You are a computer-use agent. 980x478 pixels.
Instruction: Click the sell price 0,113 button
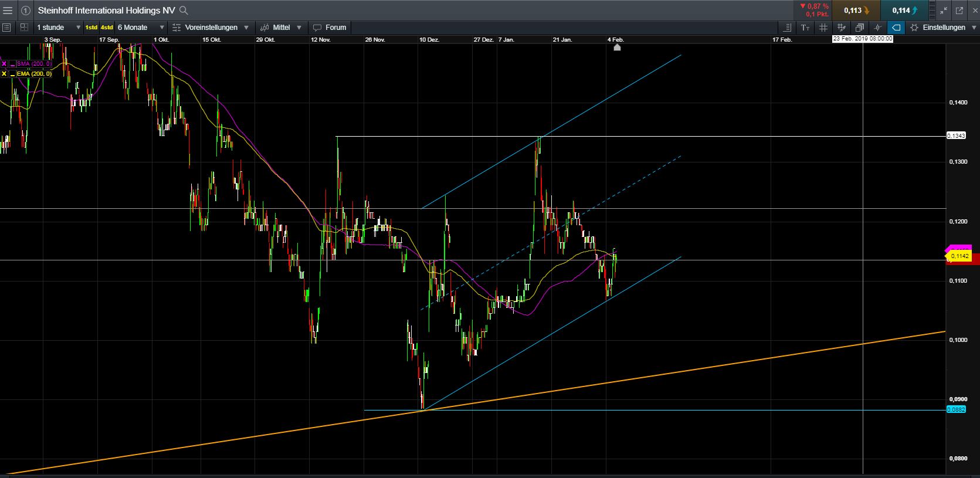tap(856, 11)
